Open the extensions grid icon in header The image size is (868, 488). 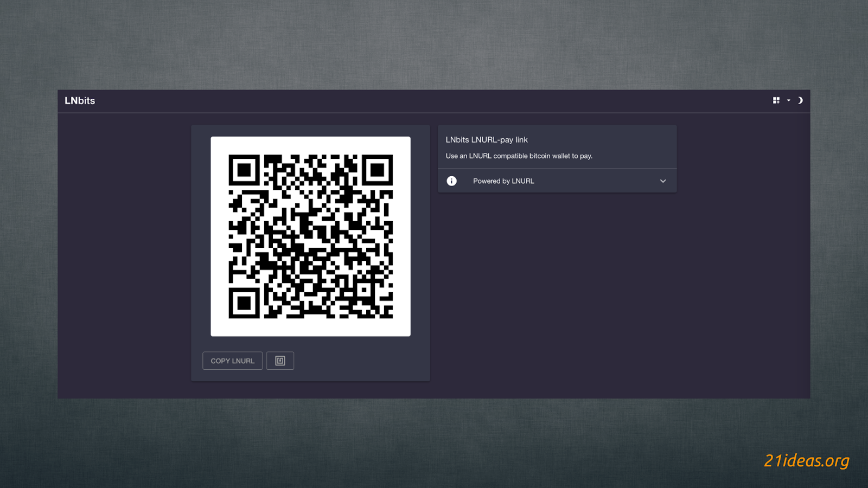(776, 100)
